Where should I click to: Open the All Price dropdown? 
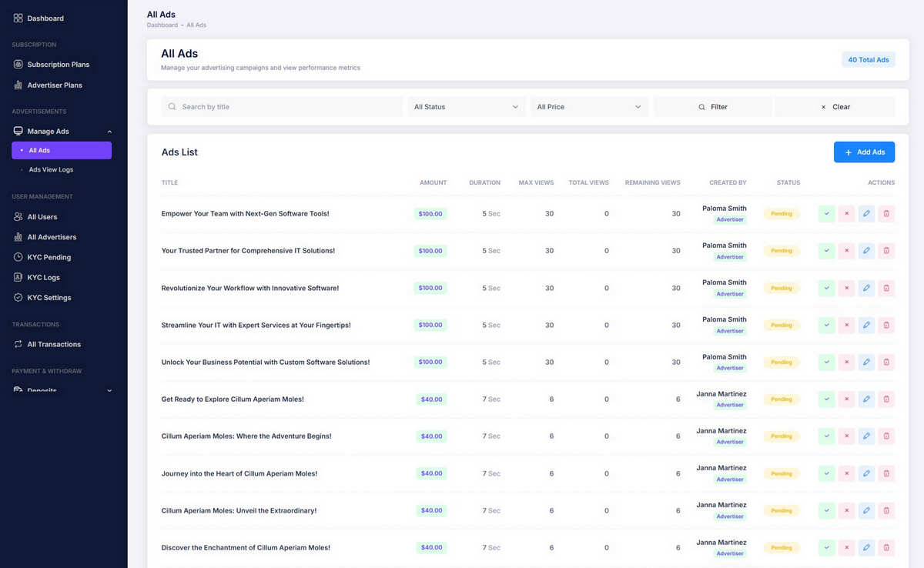(589, 107)
